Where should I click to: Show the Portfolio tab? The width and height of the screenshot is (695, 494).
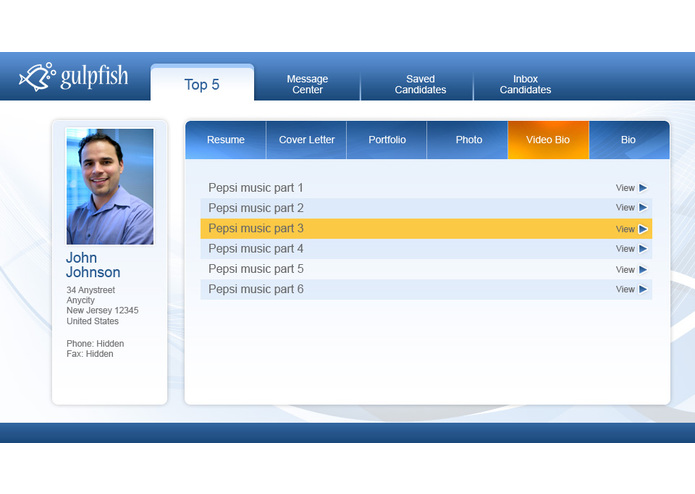click(387, 140)
